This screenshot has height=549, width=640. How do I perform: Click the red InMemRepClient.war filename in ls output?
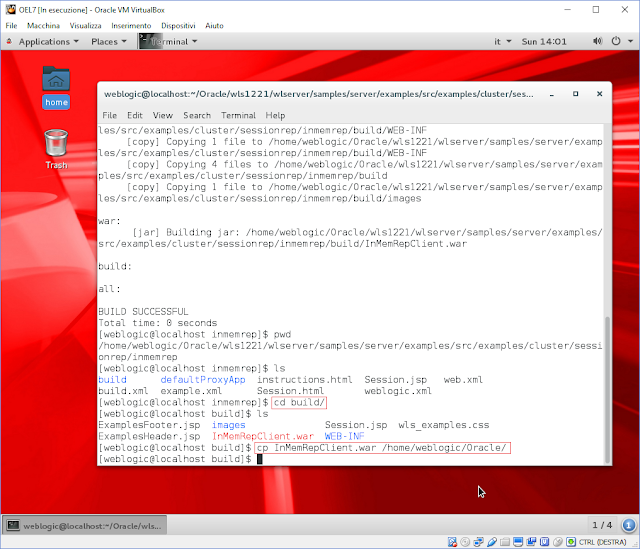(263, 436)
